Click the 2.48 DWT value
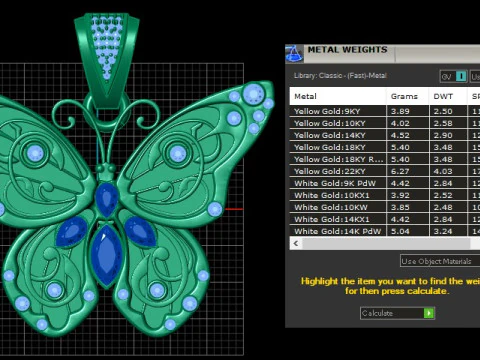 click(443, 207)
